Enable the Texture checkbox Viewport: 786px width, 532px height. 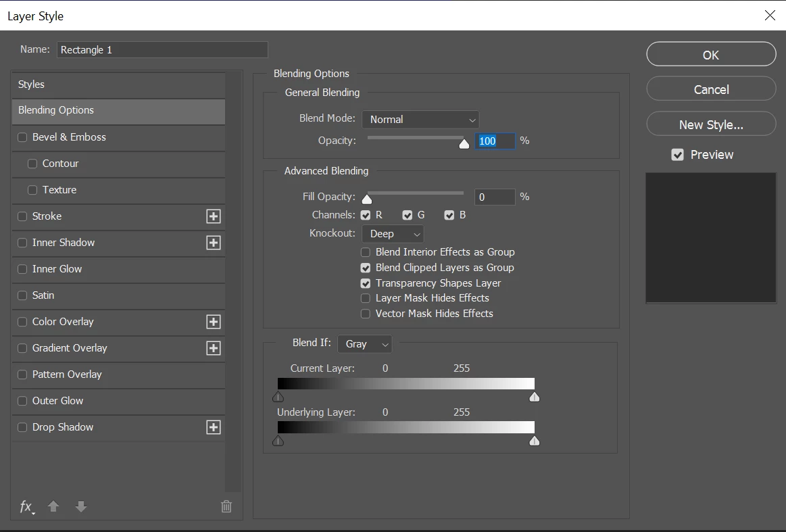pos(32,190)
